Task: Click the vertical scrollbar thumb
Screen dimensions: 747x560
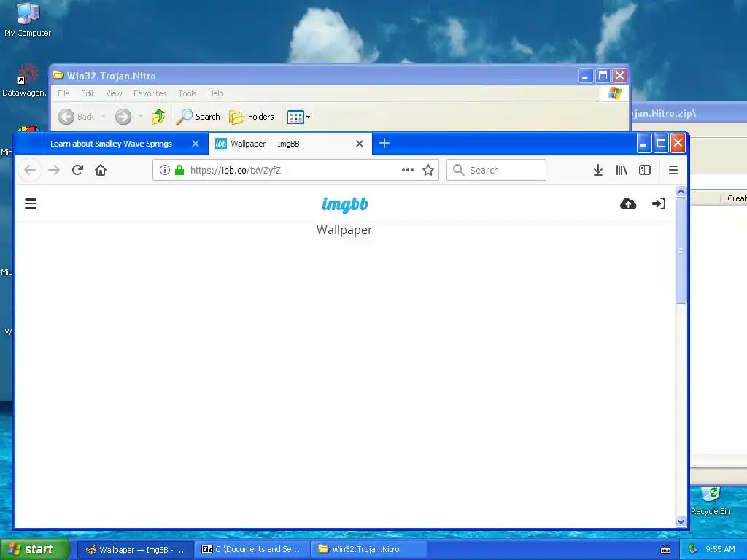Action: pos(681,250)
